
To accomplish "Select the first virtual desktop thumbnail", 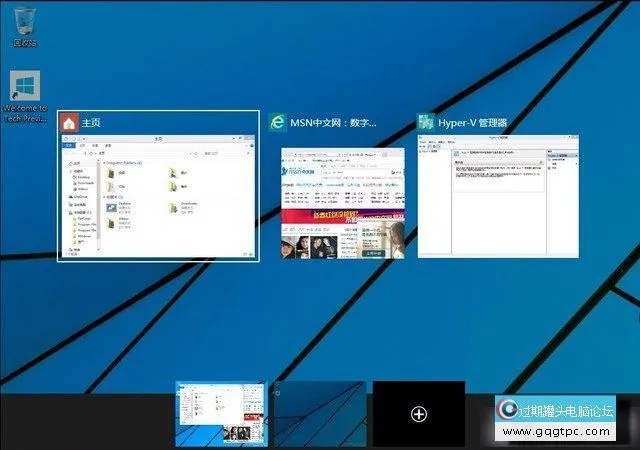I will pos(220,414).
